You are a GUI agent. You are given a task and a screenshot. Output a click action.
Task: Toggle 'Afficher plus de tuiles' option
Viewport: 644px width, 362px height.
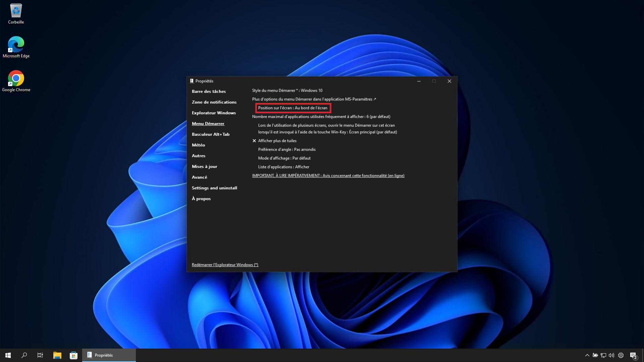(277, 141)
